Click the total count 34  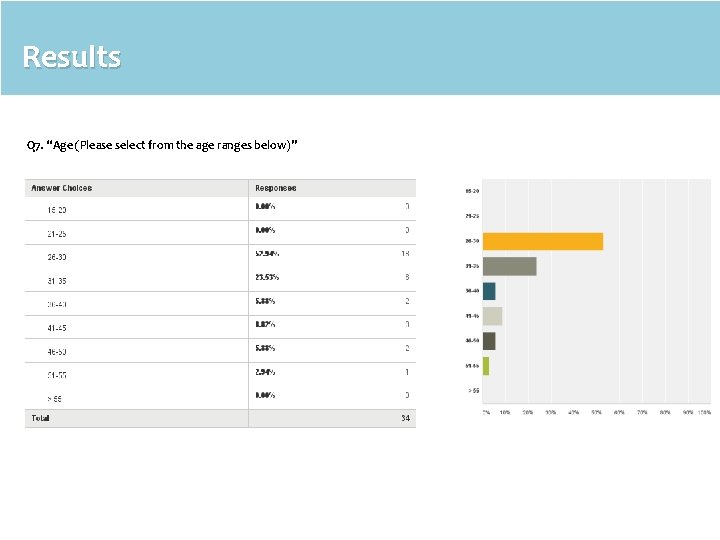coord(405,418)
